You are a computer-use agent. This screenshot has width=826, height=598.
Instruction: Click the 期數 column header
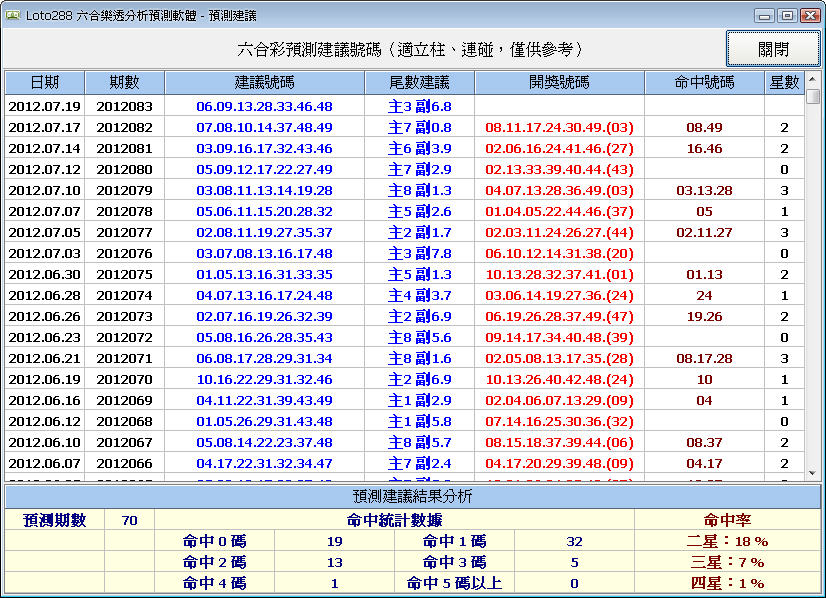point(124,82)
